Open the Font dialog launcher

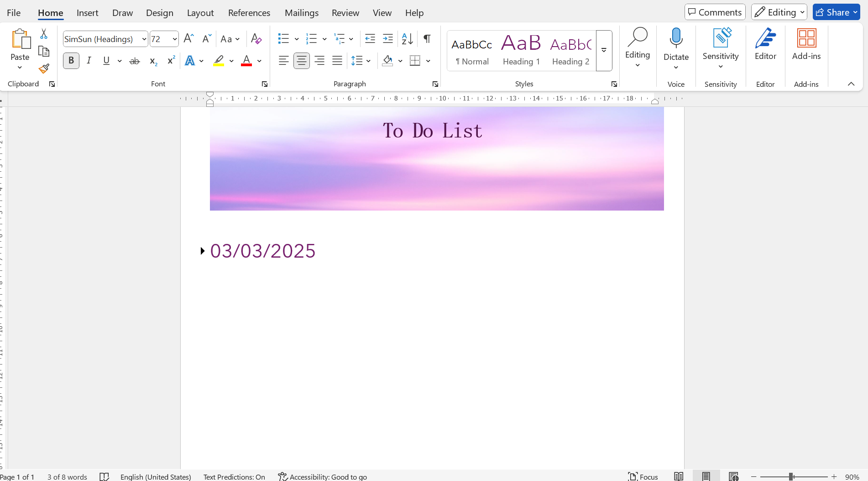click(x=265, y=84)
